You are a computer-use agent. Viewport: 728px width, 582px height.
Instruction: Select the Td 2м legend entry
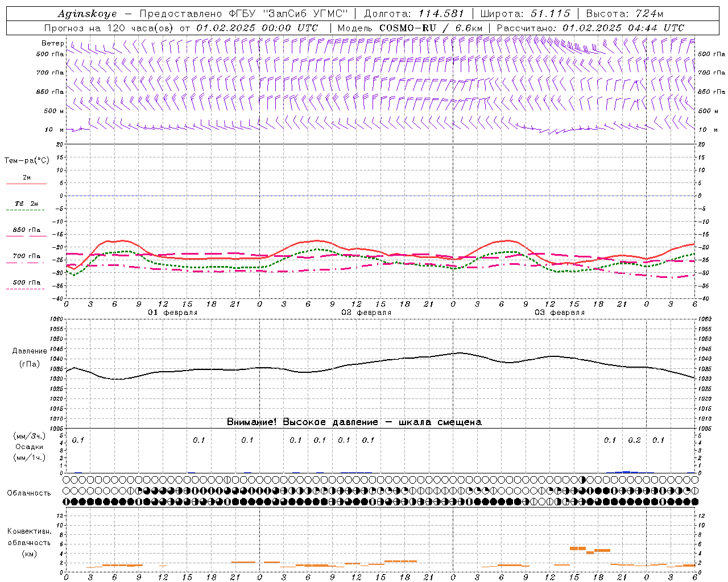click(x=27, y=203)
